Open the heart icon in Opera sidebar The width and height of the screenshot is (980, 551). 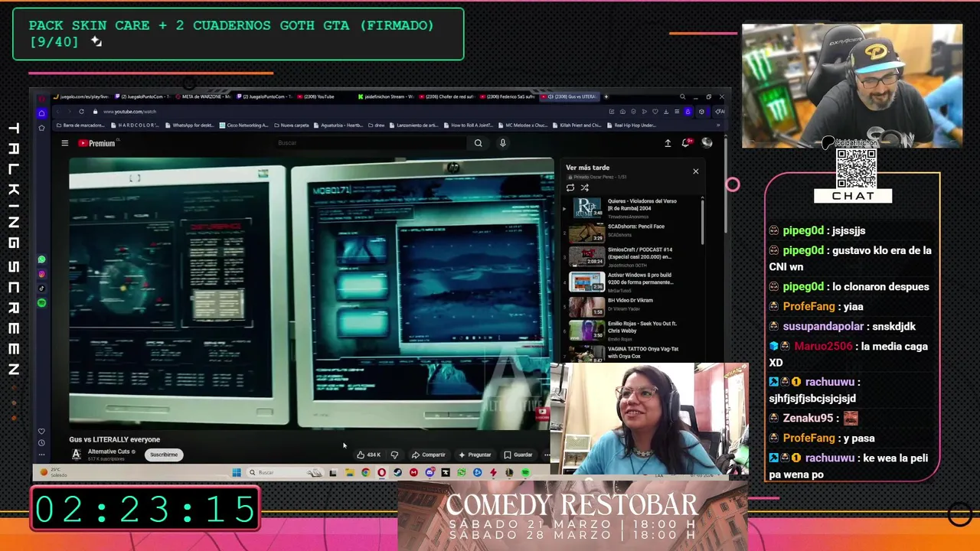click(x=41, y=431)
